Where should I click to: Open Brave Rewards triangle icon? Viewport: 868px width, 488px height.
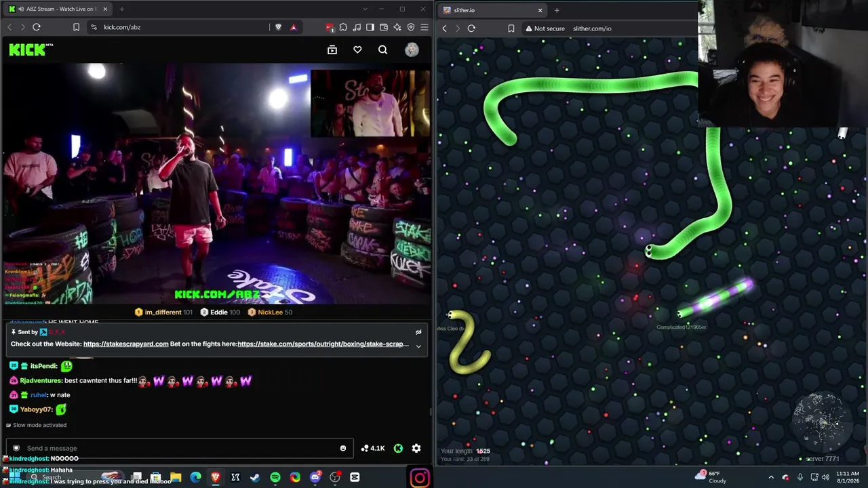pos(293,27)
